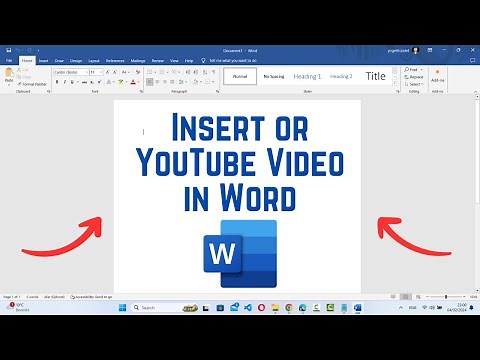Click the Format Painter brush
The width and height of the screenshot is (480, 360).
(x=32, y=84)
